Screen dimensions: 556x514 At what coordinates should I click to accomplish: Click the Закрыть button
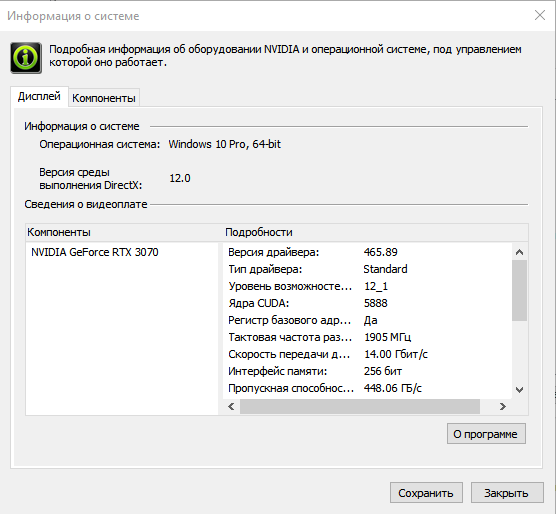click(x=507, y=493)
